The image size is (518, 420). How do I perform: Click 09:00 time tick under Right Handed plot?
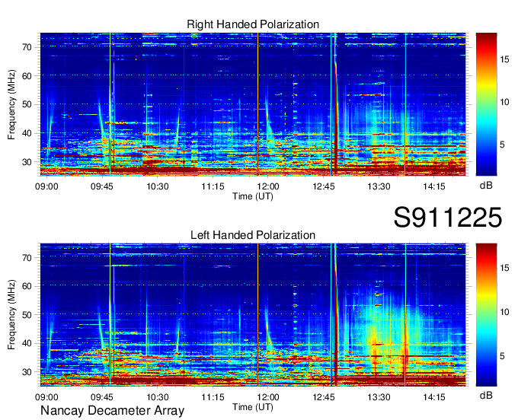point(46,186)
